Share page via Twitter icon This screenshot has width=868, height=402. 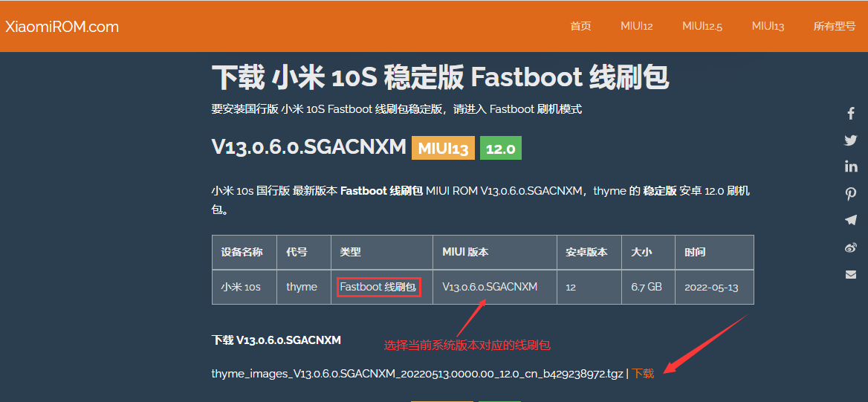point(851,140)
